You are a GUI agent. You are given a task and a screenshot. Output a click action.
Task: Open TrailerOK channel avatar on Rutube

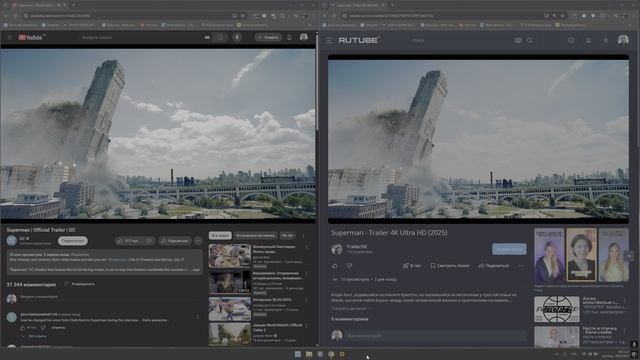point(337,249)
